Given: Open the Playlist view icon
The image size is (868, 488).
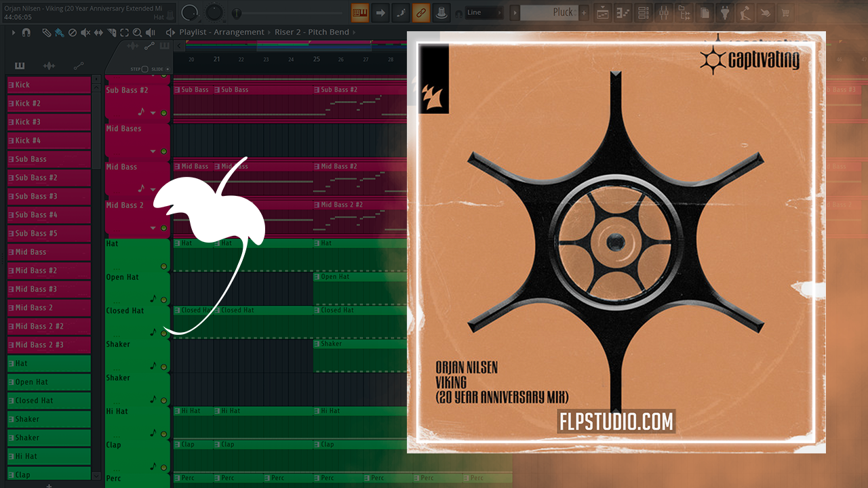Looking at the screenshot, I should coord(601,12).
